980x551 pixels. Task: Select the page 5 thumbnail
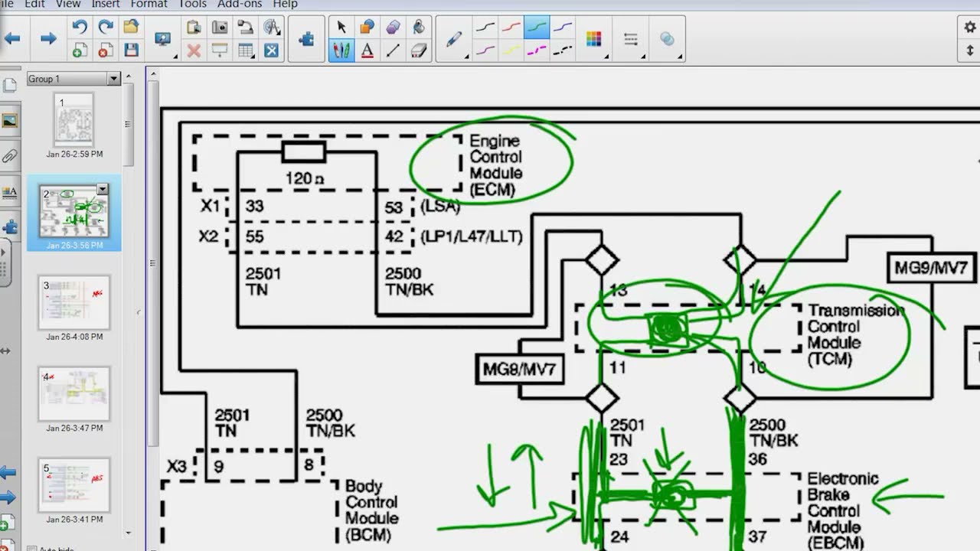[73, 485]
